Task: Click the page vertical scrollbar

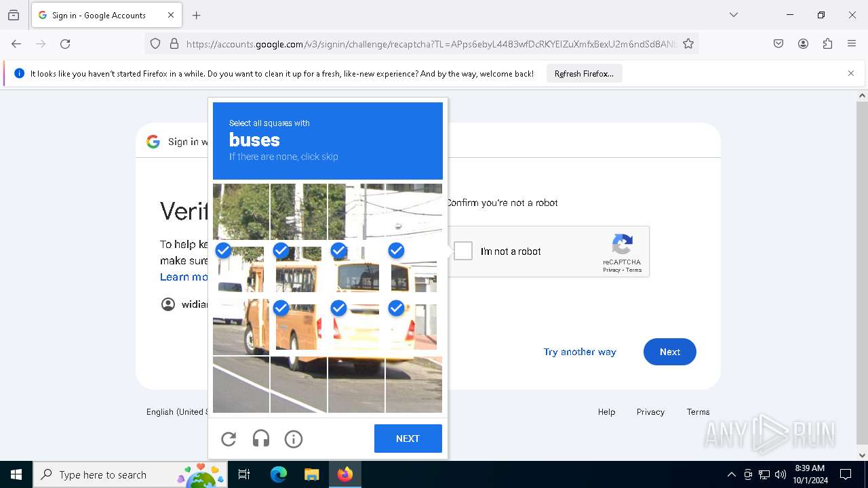Action: (862, 276)
